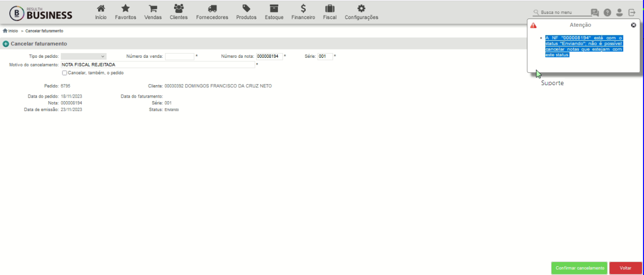Viewport: 644px width, 275px height.
Task: Open the Início home icon
Action: [101, 8]
